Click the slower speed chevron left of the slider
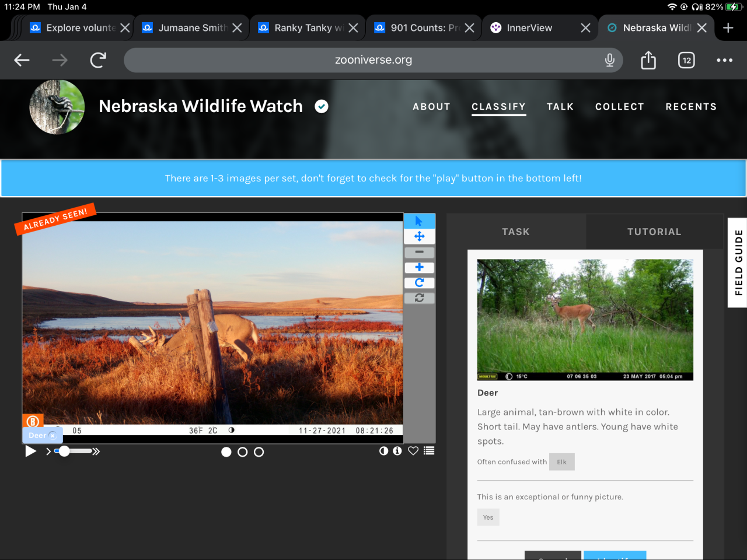This screenshot has width=747, height=560. [x=48, y=452]
